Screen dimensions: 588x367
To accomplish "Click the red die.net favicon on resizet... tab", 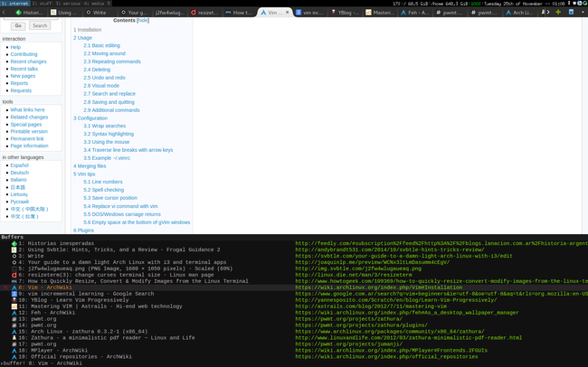I will [x=193, y=13].
